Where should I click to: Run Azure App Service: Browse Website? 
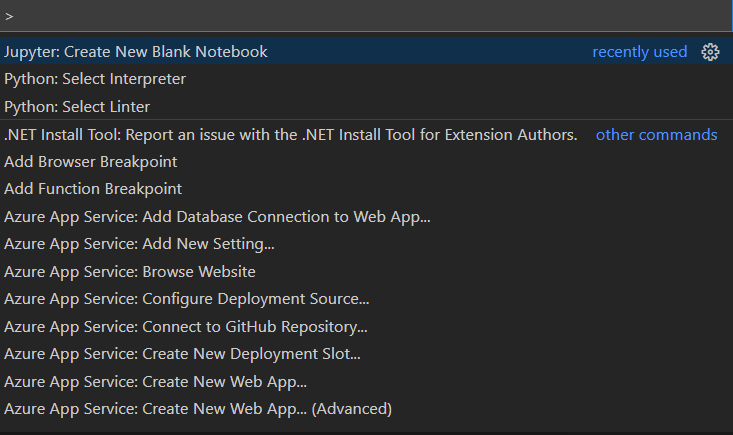(x=366, y=271)
